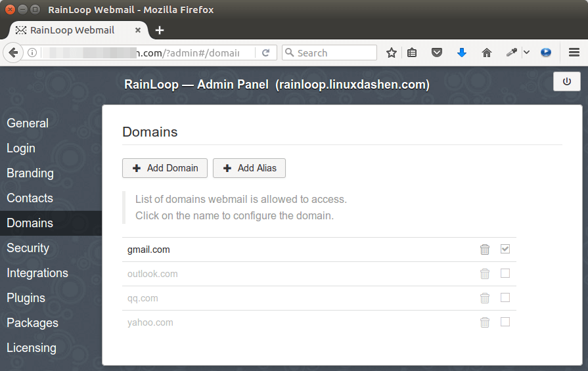Click the Add Domain button

165,168
